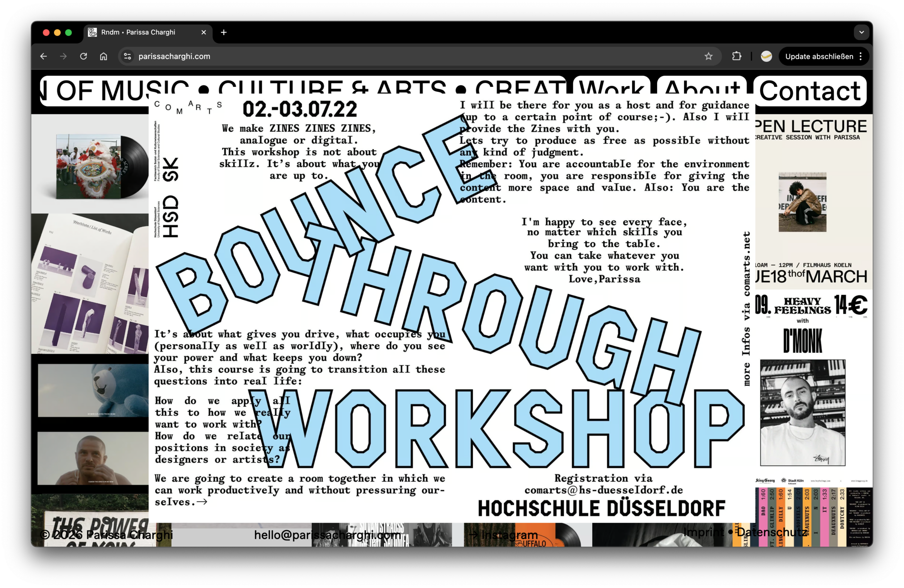Open the extensions puzzle icon
Screen dimensions: 904x588
click(736, 56)
